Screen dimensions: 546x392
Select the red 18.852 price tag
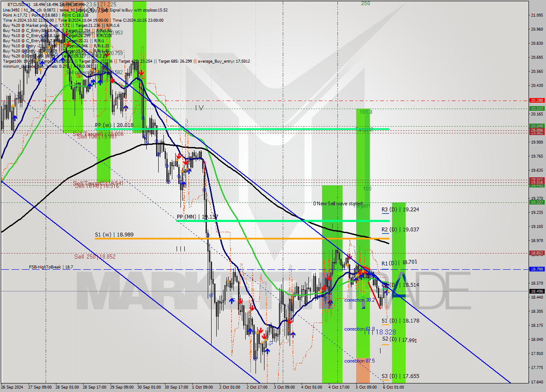536,253
